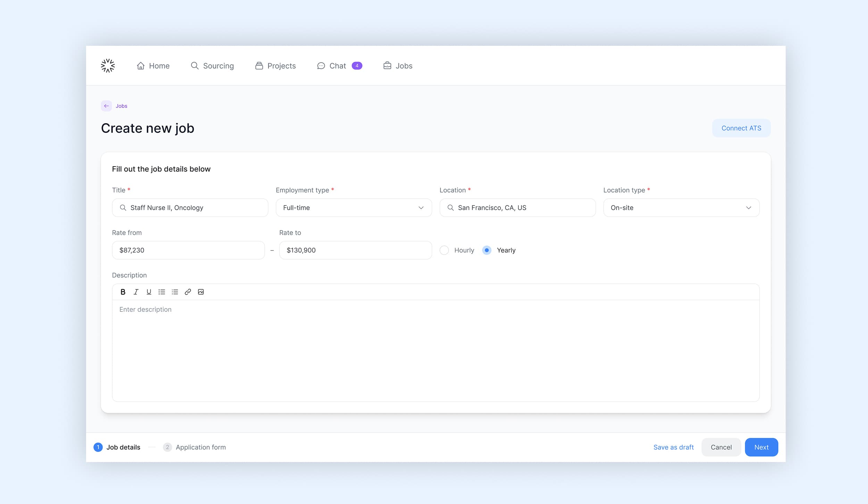The height and width of the screenshot is (504, 868).
Task: Add a hyperlink to description
Action: [x=188, y=292]
